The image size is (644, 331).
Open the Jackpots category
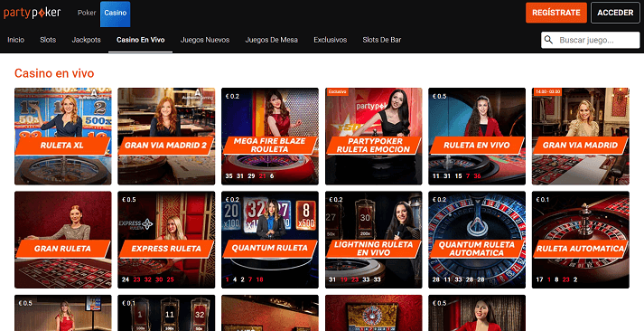pyautogui.click(x=86, y=40)
